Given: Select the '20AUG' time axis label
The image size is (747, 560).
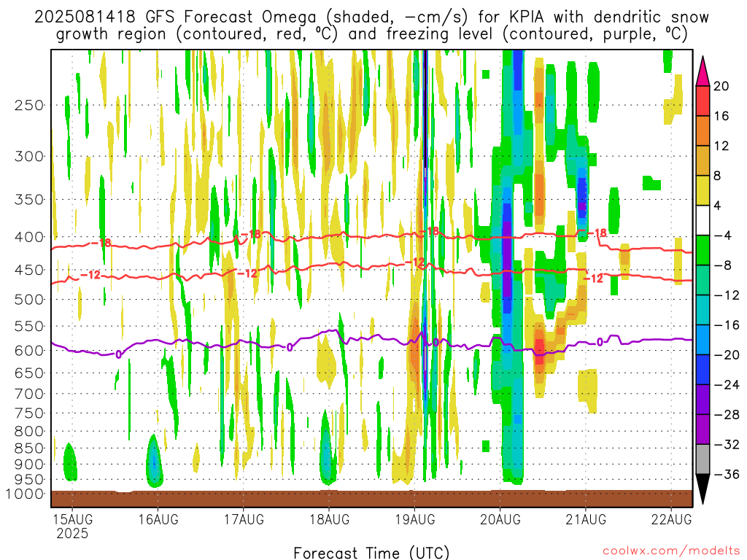Looking at the screenshot, I should (x=500, y=519).
